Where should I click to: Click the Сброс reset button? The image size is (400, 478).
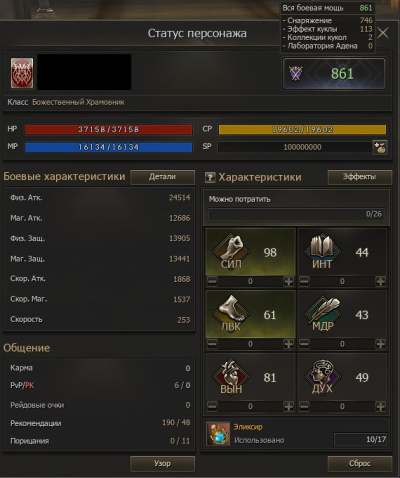coord(360,464)
